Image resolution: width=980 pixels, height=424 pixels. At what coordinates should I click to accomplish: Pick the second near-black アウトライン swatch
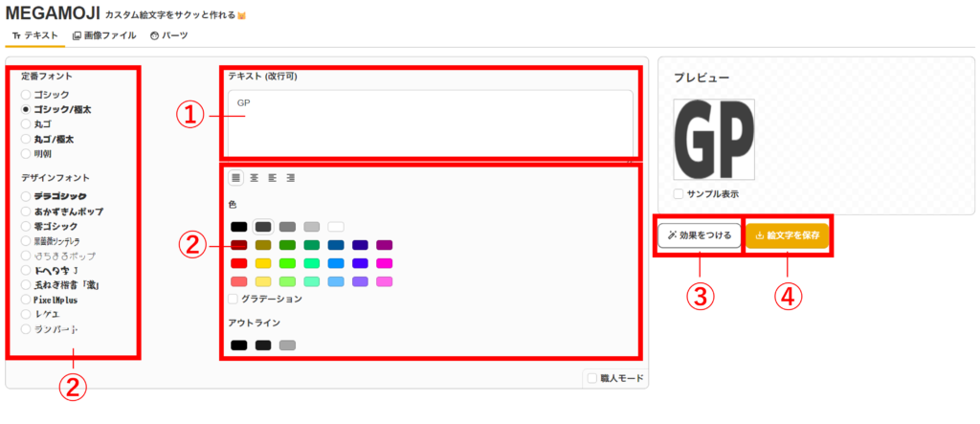[x=263, y=346]
